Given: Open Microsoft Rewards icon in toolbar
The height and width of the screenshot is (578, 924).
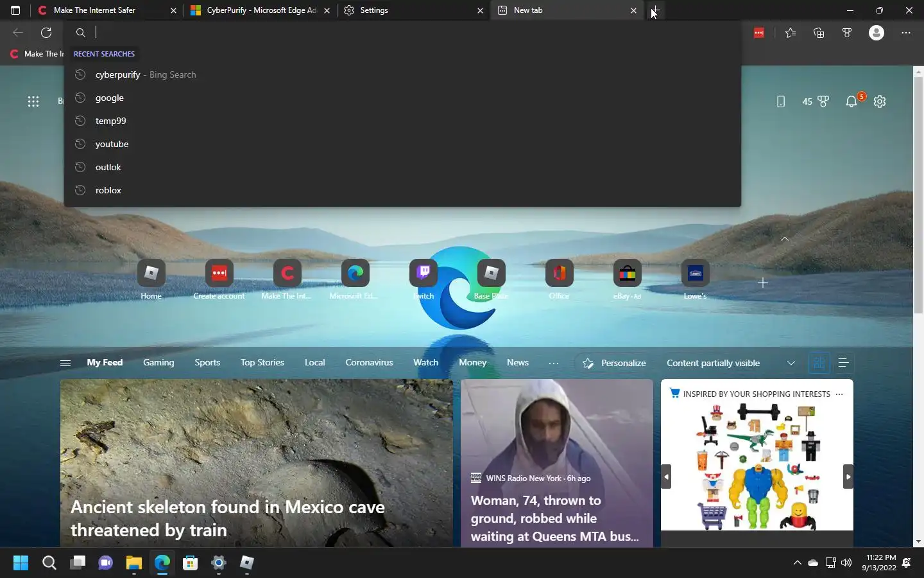Looking at the screenshot, I should 847,33.
